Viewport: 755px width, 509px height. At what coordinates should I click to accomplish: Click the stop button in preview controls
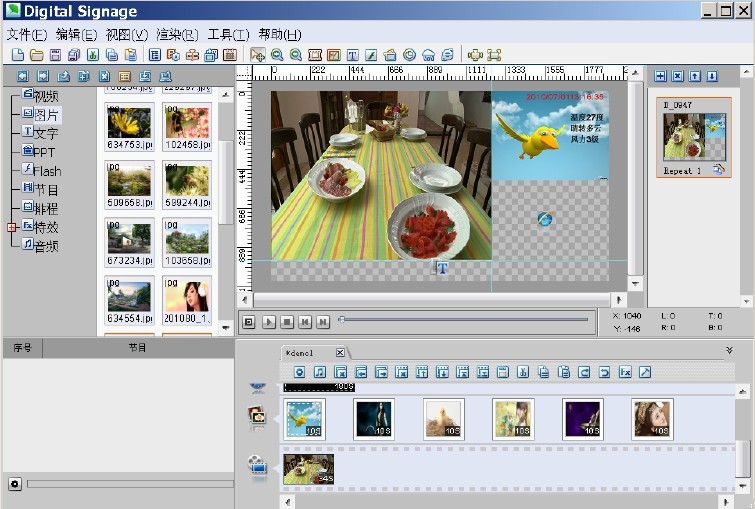(287, 322)
